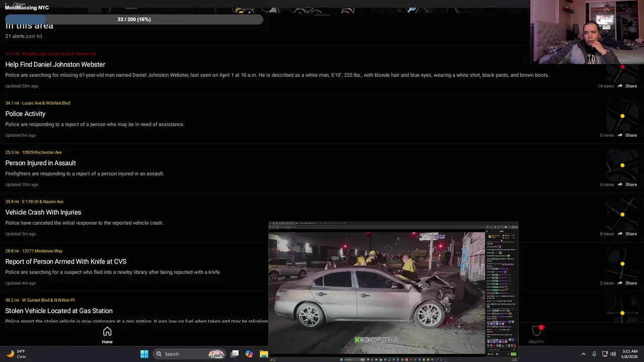Select location text 13171 Mindanao Way
644x362 pixels.
[42, 251]
